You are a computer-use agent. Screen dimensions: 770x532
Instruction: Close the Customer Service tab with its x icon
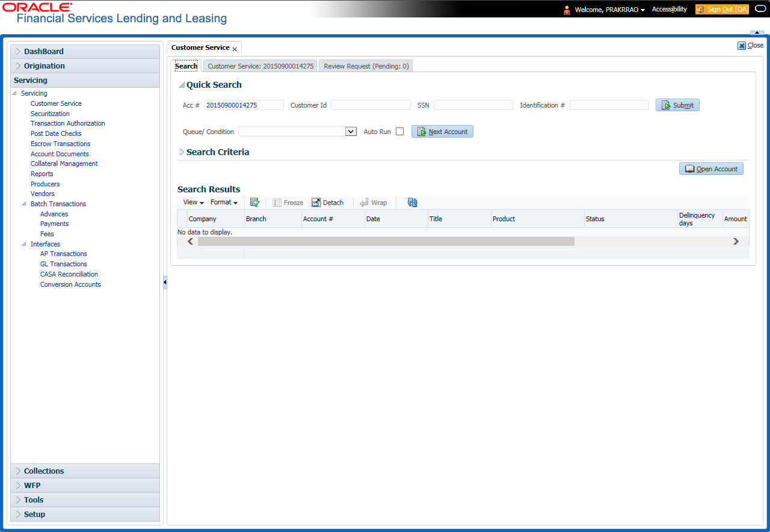point(235,49)
